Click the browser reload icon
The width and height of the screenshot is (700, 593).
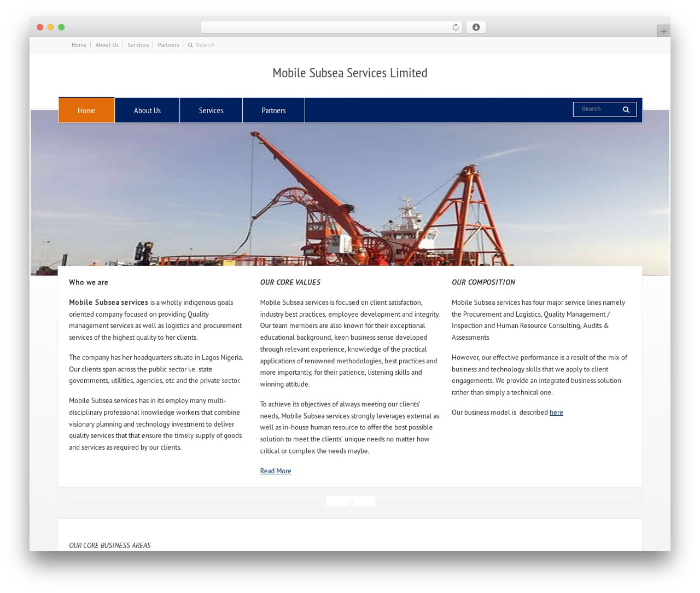455,27
